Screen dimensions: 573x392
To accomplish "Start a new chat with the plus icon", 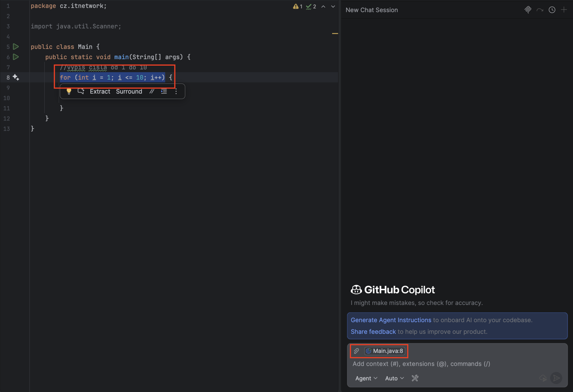I will pyautogui.click(x=564, y=10).
